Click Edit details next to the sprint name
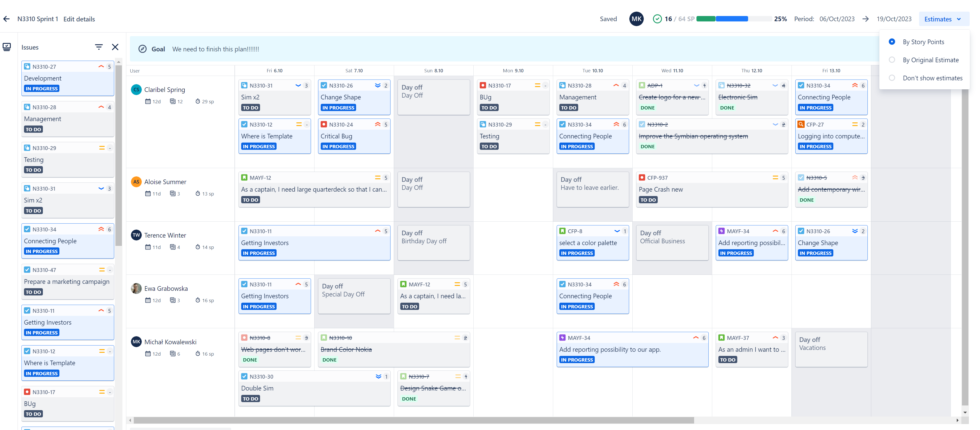The width and height of the screenshot is (980, 430). click(x=79, y=19)
